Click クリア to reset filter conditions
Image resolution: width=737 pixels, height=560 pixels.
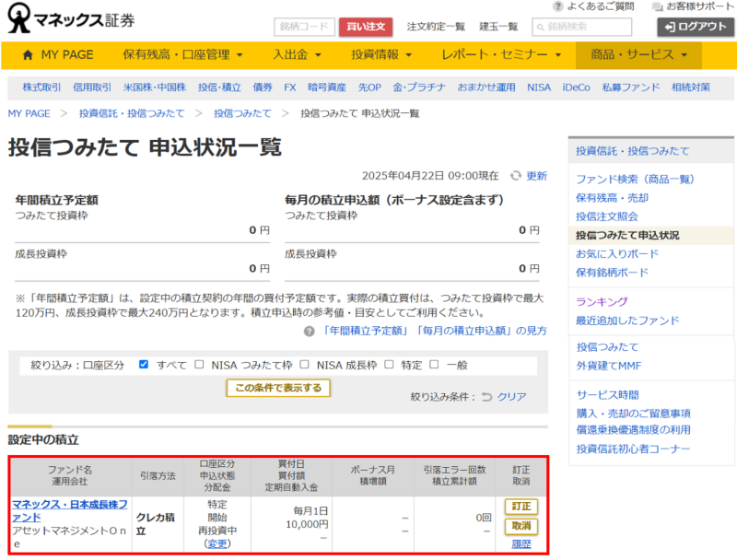[x=511, y=396]
